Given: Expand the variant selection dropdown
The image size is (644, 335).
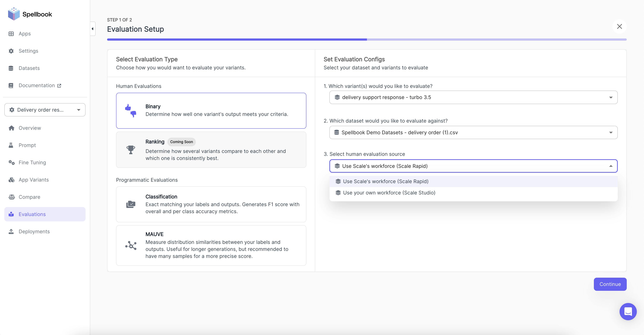Looking at the screenshot, I should tap(473, 97).
